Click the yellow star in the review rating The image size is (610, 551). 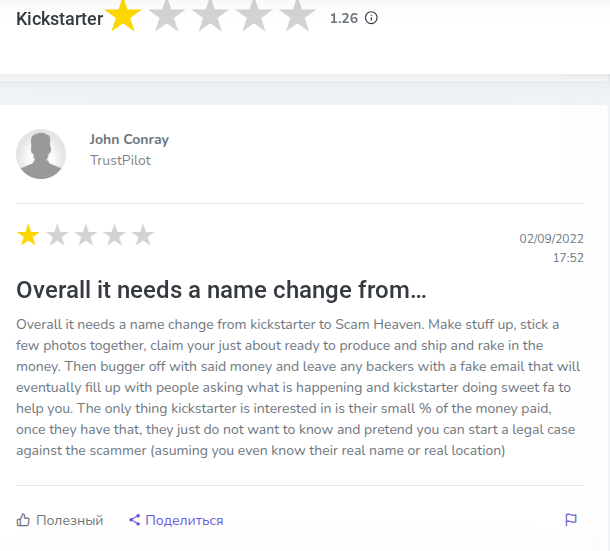(28, 236)
